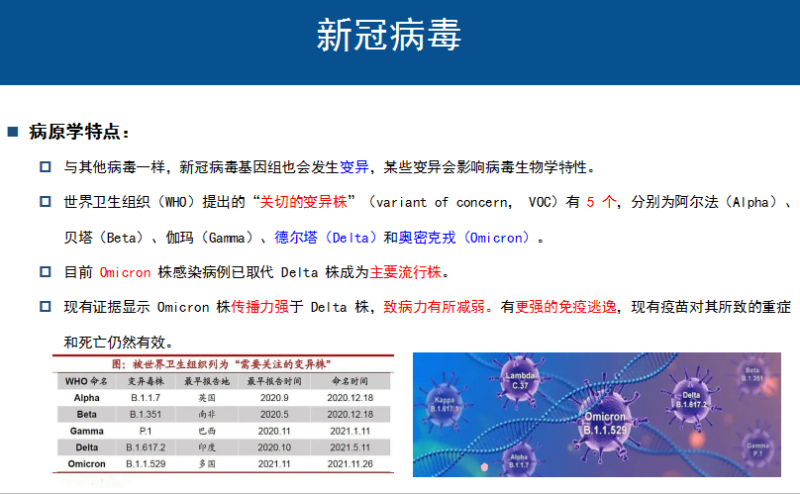800x494 pixels.
Task: Click the hollow bullet before 世界卫生组织
Action: click(x=45, y=201)
